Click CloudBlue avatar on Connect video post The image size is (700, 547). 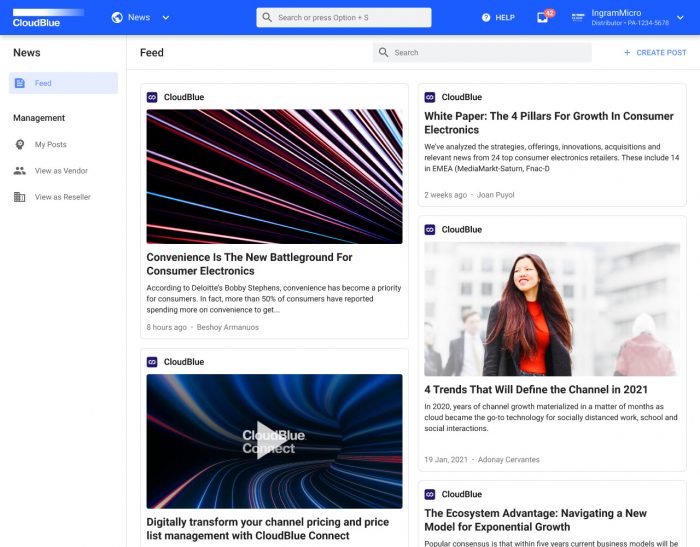[152, 362]
